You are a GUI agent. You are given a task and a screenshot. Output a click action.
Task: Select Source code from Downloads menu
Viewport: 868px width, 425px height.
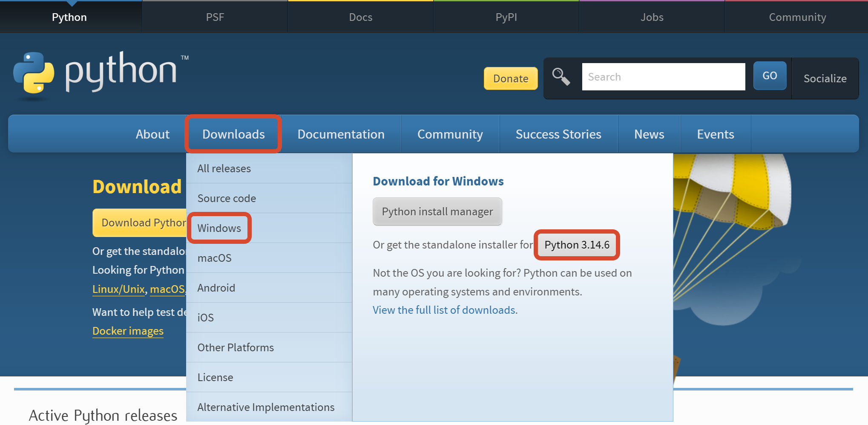(x=269, y=198)
